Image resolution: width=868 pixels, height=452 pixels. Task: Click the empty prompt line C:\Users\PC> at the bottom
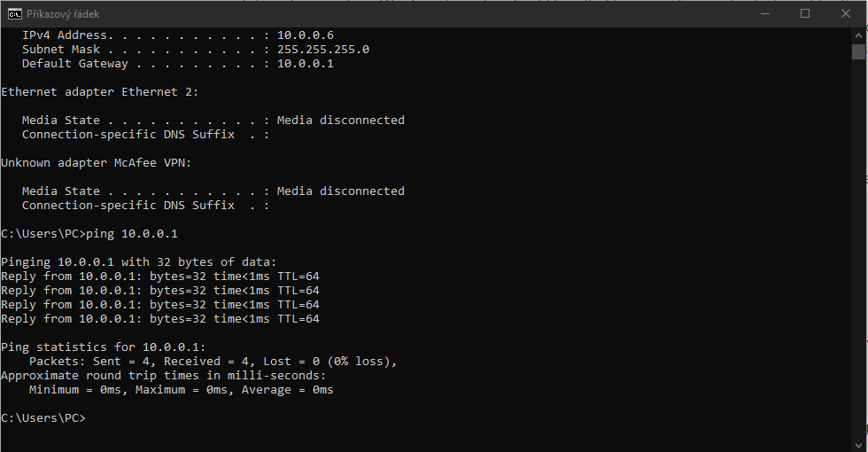pyautogui.click(x=43, y=418)
